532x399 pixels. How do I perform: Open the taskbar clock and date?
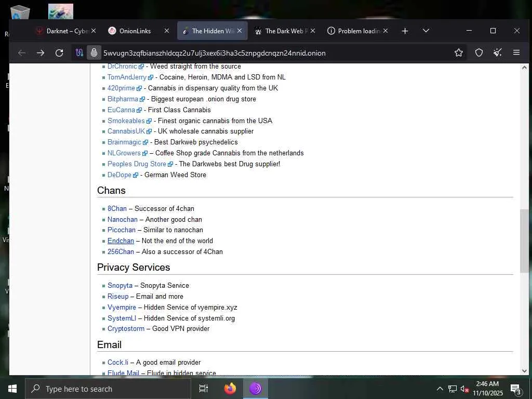pyautogui.click(x=487, y=389)
